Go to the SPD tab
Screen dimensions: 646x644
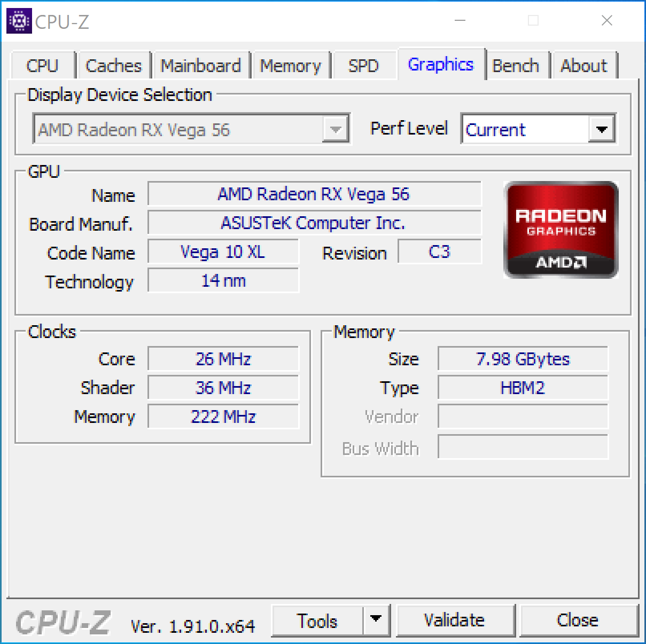pyautogui.click(x=363, y=66)
